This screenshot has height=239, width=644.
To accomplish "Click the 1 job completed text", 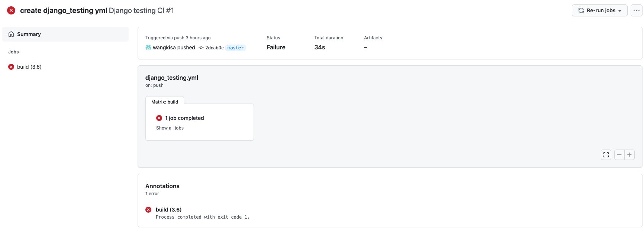I will tap(184, 118).
